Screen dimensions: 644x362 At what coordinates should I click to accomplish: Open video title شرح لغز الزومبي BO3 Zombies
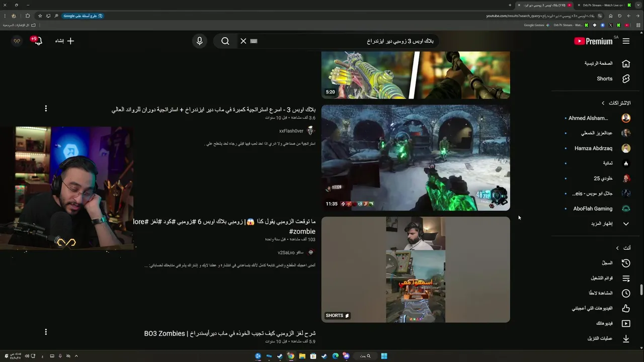pyautogui.click(x=230, y=333)
